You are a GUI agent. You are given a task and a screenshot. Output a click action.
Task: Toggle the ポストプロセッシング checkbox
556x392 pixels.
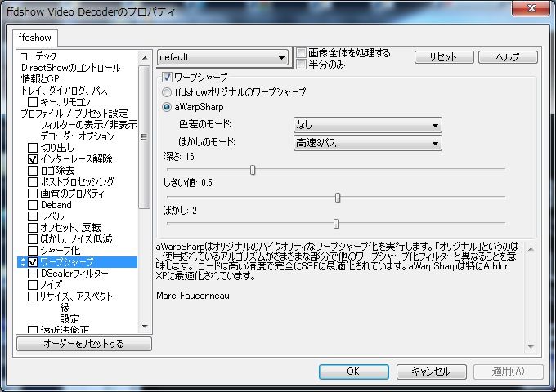click(33, 182)
